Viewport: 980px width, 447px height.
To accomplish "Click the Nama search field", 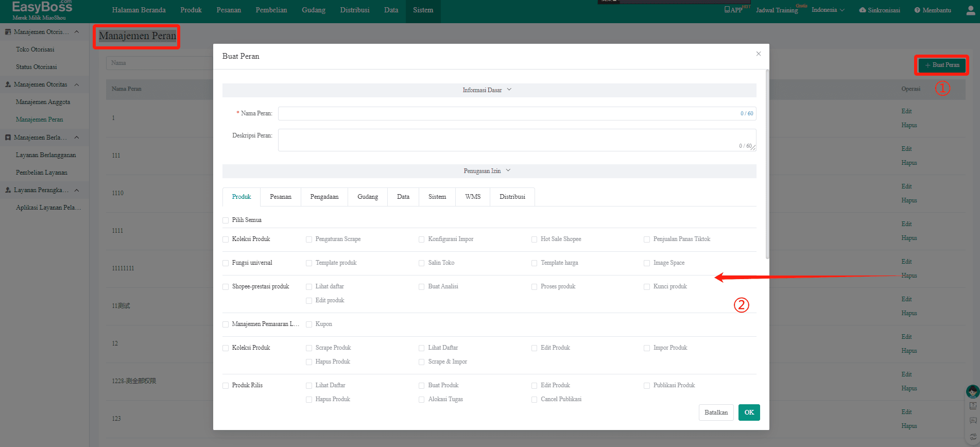I will (160, 63).
